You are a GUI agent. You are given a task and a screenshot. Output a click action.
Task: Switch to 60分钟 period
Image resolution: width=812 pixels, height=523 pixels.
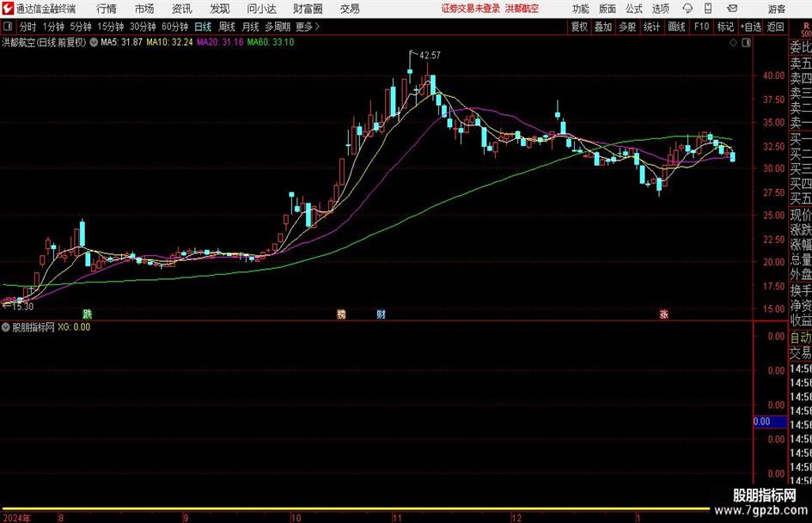click(174, 27)
